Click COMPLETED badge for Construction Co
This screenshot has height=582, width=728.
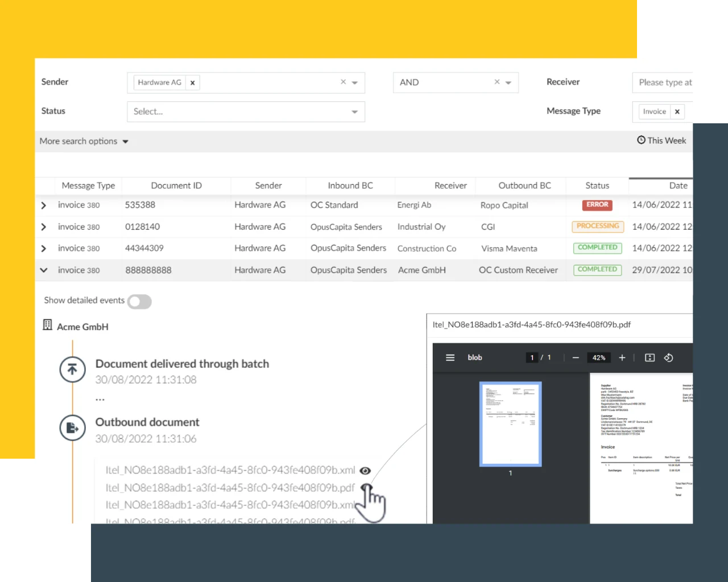click(597, 248)
